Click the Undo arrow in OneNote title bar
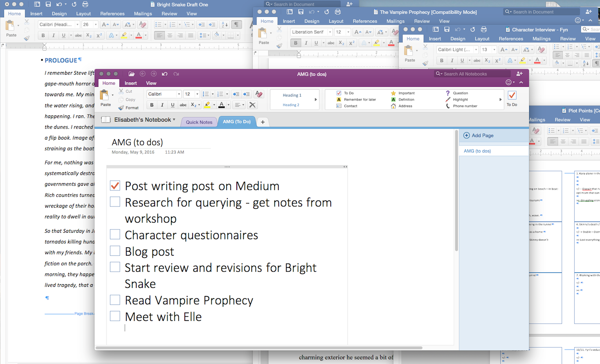The image size is (600, 364). coord(165,74)
